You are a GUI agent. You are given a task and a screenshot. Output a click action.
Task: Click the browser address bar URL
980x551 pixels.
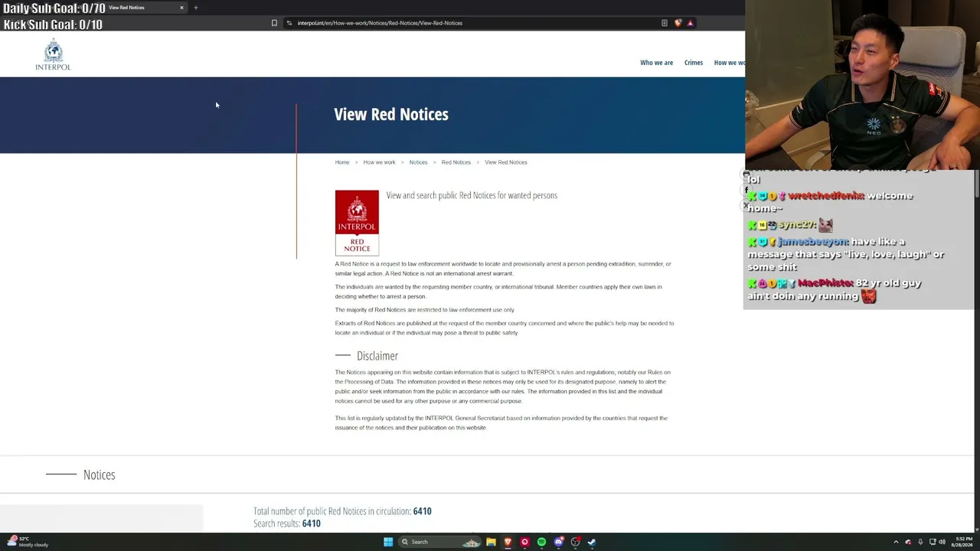(380, 23)
